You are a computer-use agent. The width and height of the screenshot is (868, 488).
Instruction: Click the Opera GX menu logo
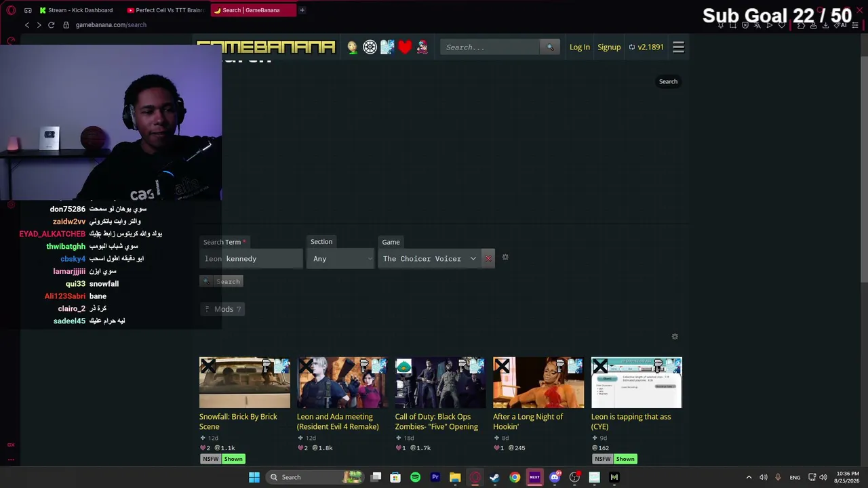click(x=9, y=10)
